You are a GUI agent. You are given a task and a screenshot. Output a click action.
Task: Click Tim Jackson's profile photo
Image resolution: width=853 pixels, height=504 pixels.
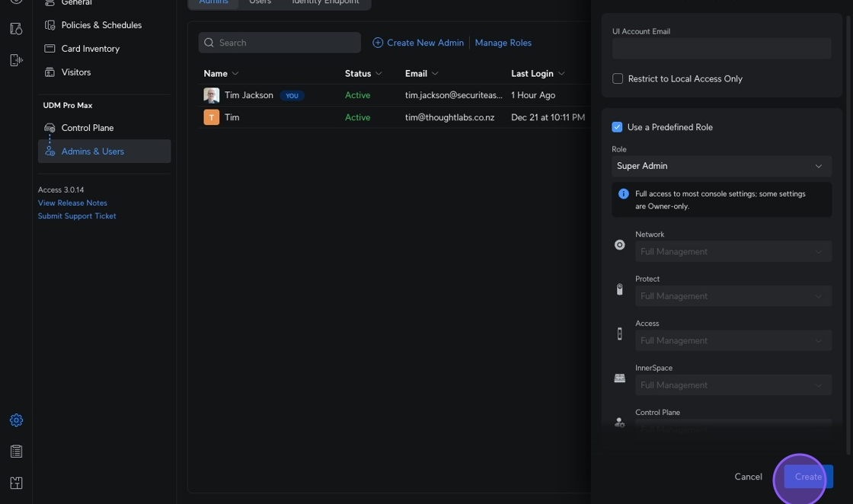tap(211, 95)
